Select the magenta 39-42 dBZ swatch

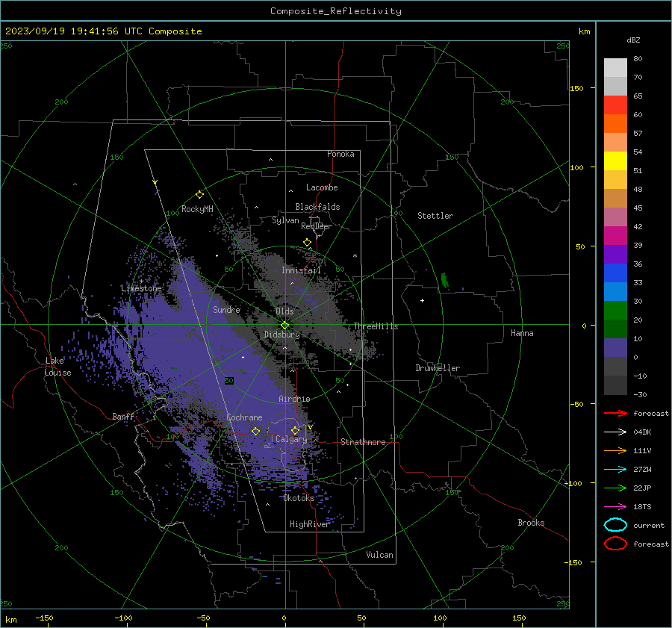[x=615, y=236]
